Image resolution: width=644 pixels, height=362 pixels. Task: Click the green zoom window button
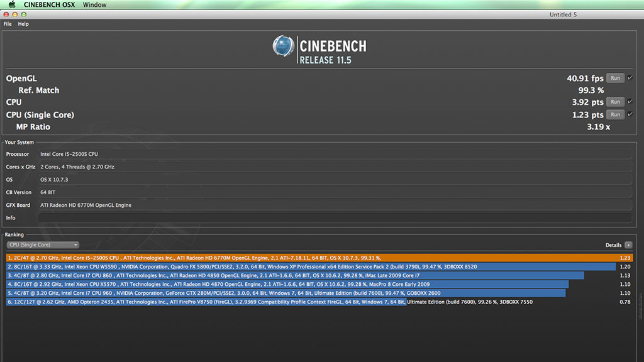(x=24, y=14)
